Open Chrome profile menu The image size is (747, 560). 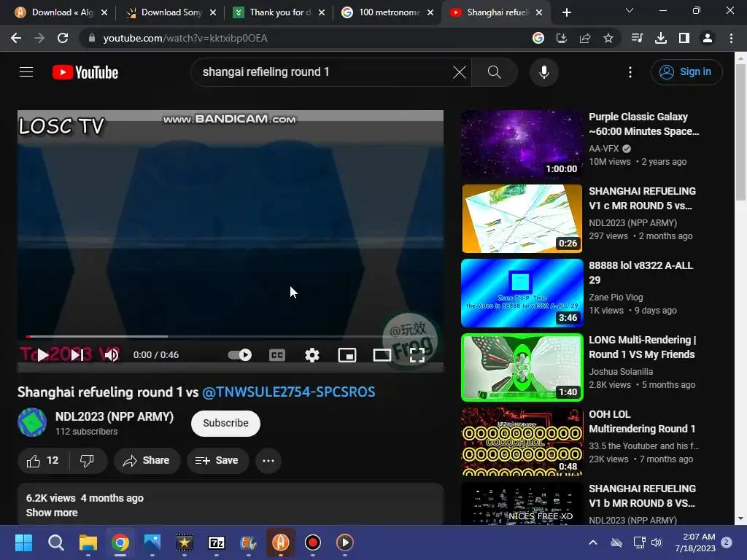point(708,38)
